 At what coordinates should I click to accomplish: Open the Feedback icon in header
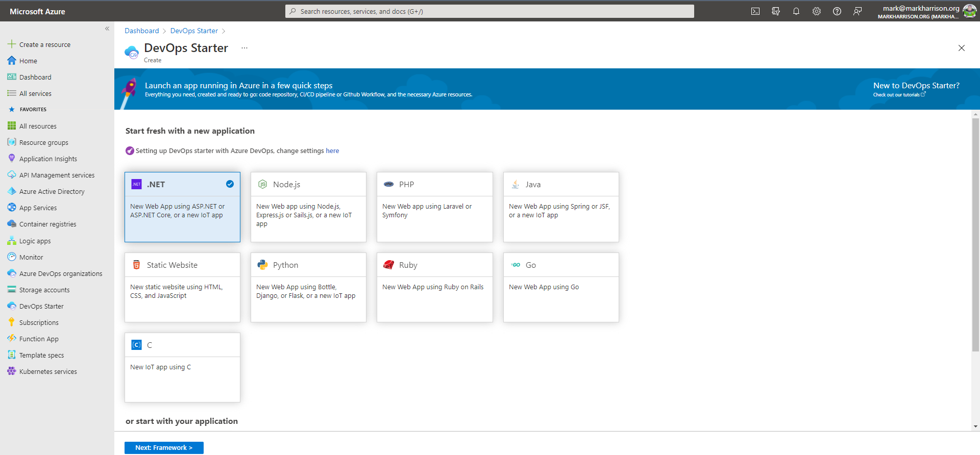point(857,11)
